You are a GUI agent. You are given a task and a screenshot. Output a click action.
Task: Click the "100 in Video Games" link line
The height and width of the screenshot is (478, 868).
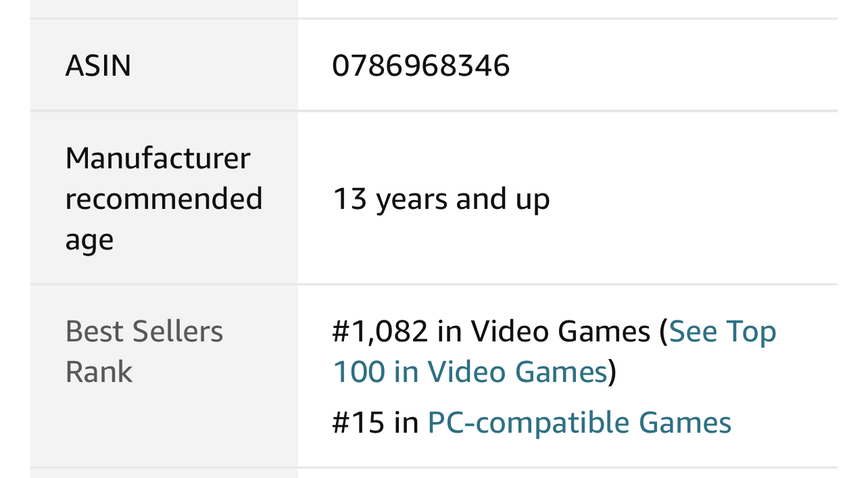(x=470, y=372)
